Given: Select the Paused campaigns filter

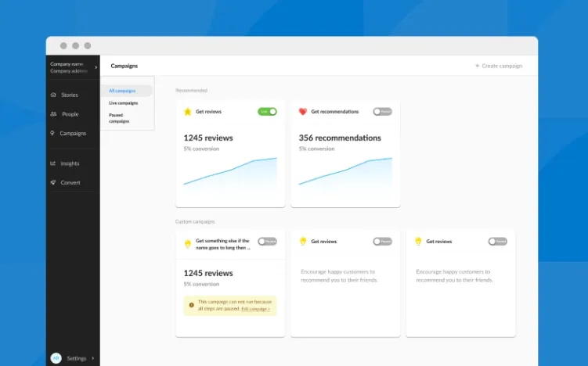Looking at the screenshot, I should pos(119,118).
